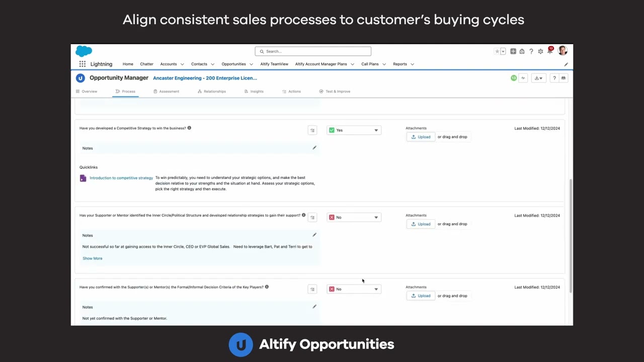Open Introduction to competitive strategy quicklink
The width and height of the screenshot is (644, 362).
[121, 177]
